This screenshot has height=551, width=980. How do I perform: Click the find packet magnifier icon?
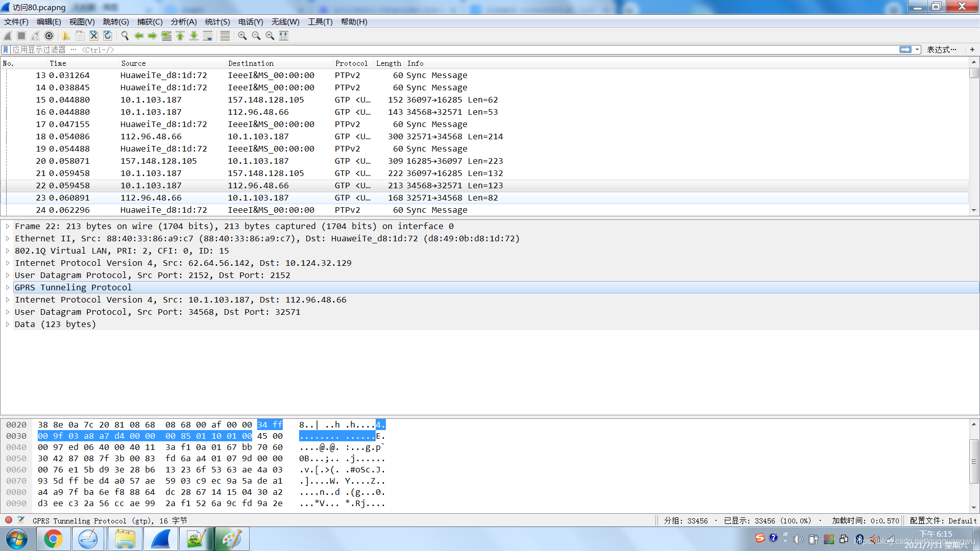(125, 36)
